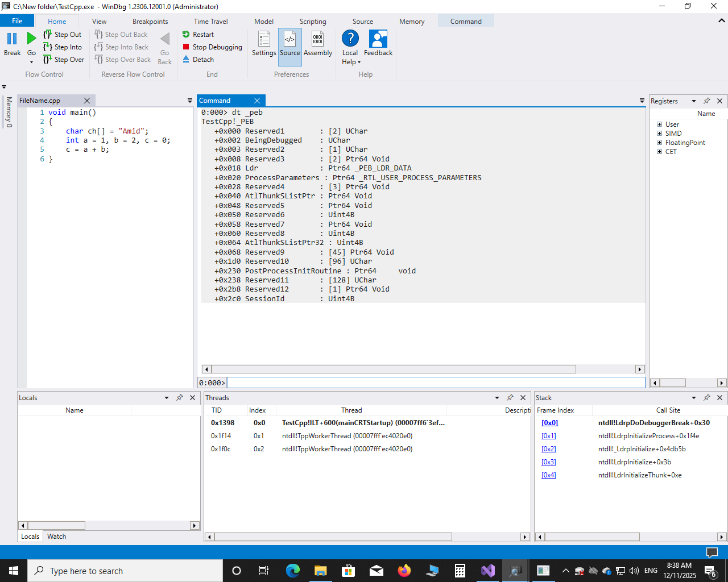Screen dimensions: 728x582
Task: Open the Local Help dropdown
Action: (351, 62)
